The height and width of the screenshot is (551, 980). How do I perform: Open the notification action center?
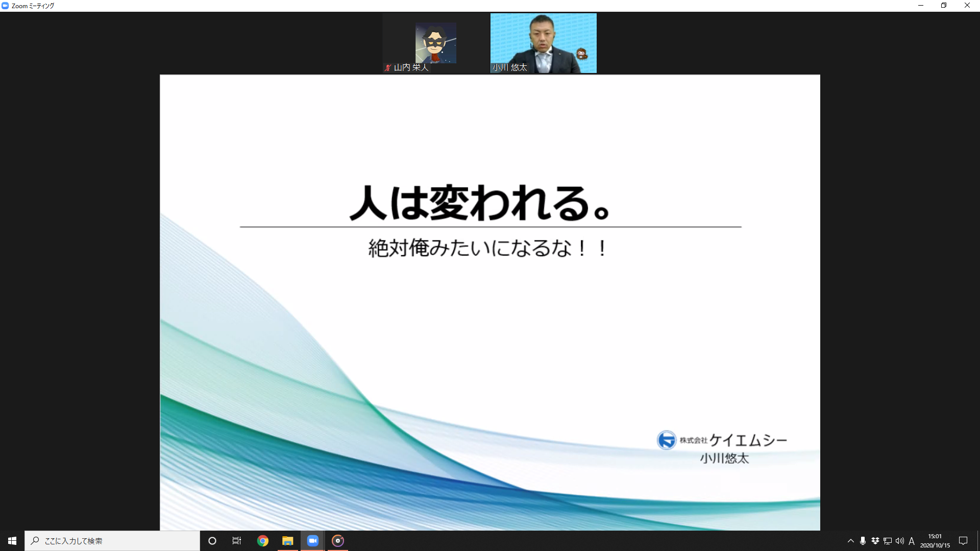963,541
